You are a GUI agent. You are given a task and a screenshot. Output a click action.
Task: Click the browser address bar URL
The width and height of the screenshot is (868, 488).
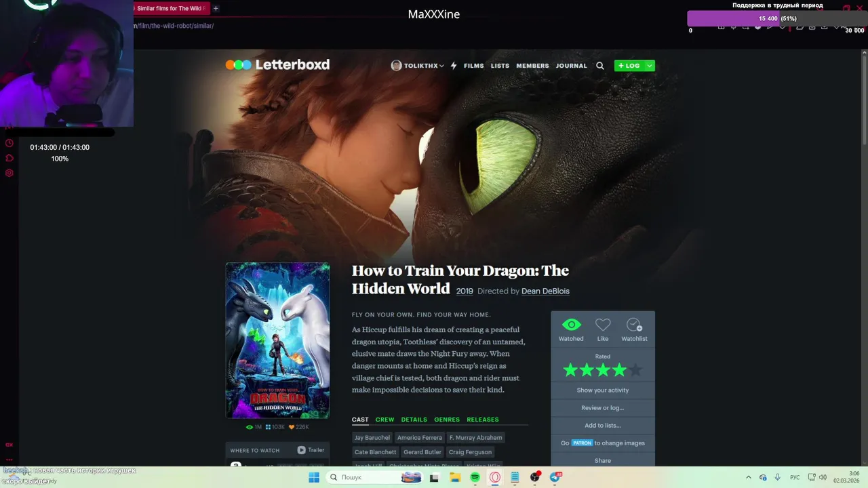(174, 26)
